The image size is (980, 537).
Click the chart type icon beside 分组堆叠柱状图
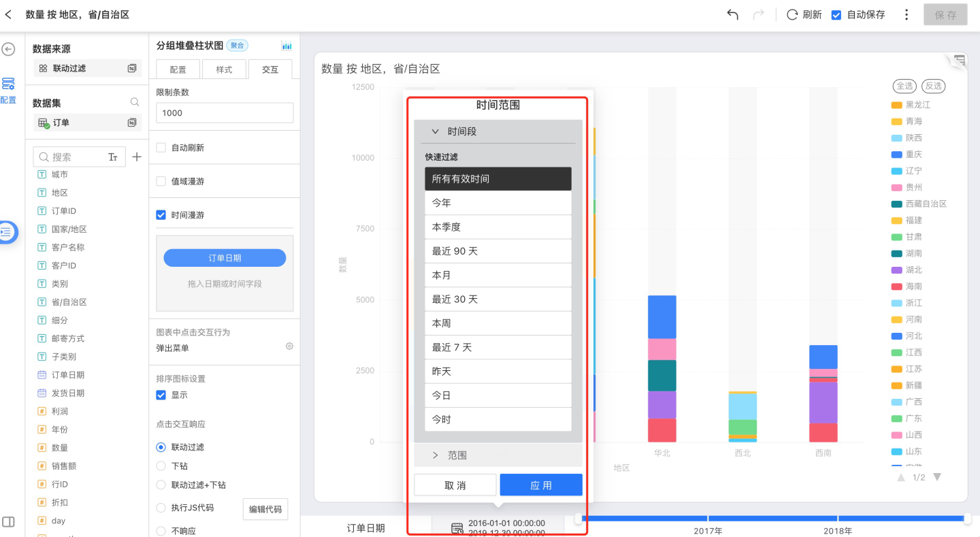(287, 46)
